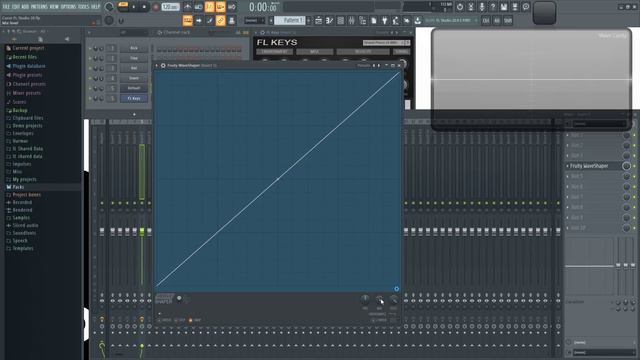Click the transport stop button
This screenshot has height=360, width=640.
tap(144, 7)
